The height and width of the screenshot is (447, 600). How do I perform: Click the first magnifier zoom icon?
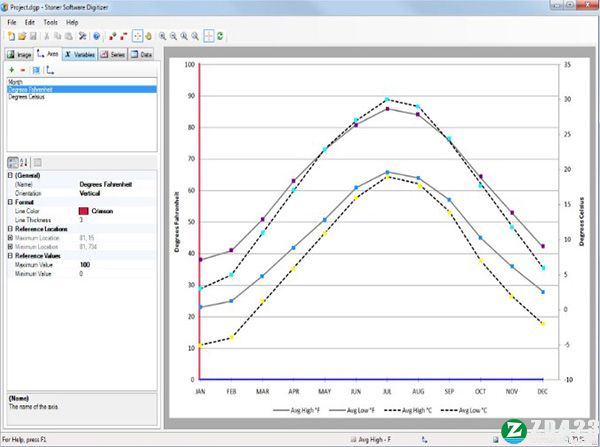(x=163, y=36)
